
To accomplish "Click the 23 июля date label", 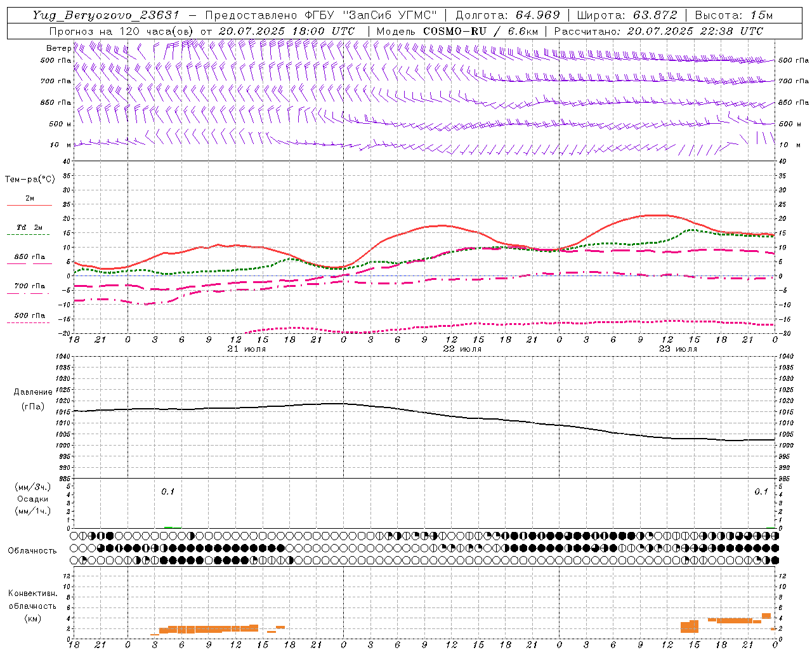I will point(678,349).
